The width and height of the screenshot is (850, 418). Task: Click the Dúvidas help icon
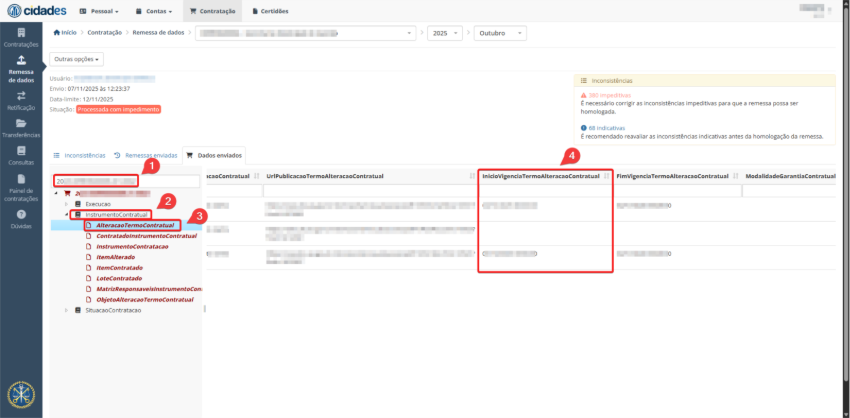click(21, 218)
